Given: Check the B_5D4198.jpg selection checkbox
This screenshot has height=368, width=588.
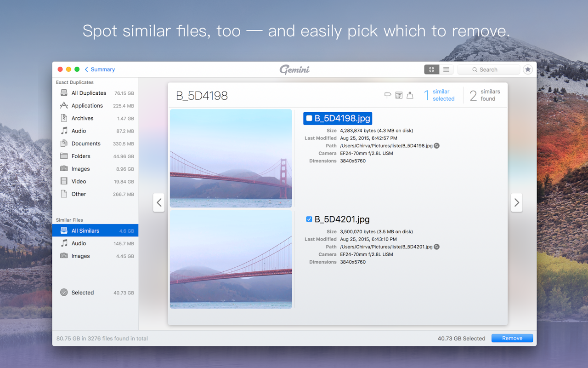Looking at the screenshot, I should 309,118.
